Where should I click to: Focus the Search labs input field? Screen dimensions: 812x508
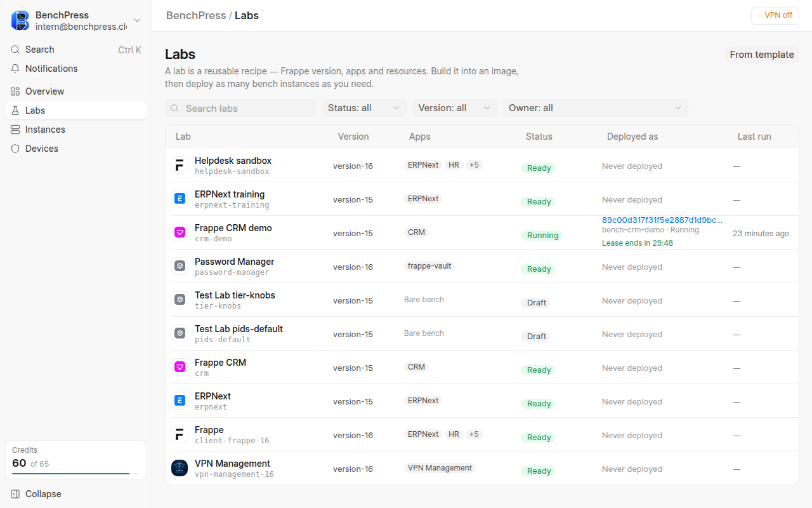241,108
